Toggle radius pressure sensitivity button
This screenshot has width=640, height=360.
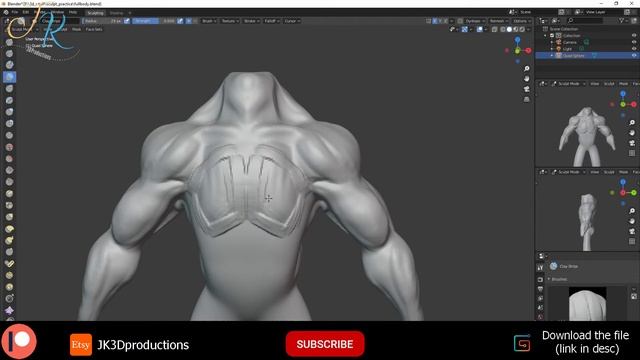tap(127, 21)
